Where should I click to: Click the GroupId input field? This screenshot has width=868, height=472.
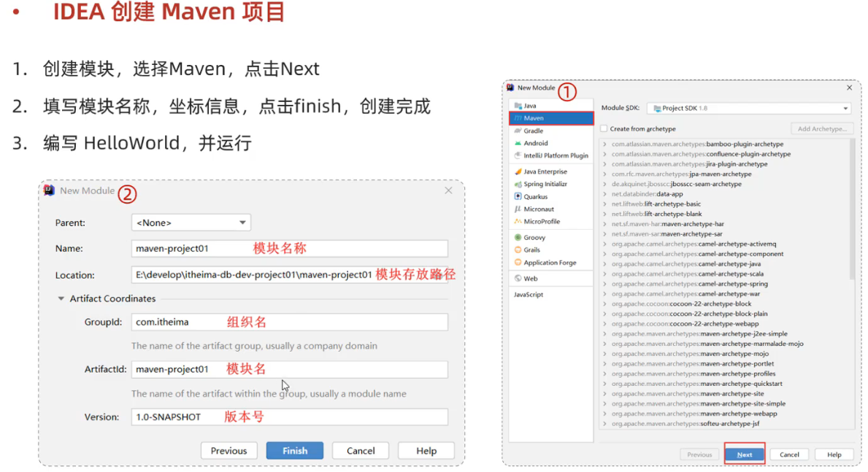[290, 322]
